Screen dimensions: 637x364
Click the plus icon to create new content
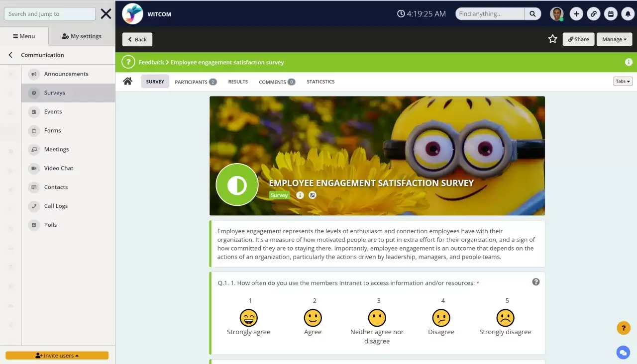[576, 13]
